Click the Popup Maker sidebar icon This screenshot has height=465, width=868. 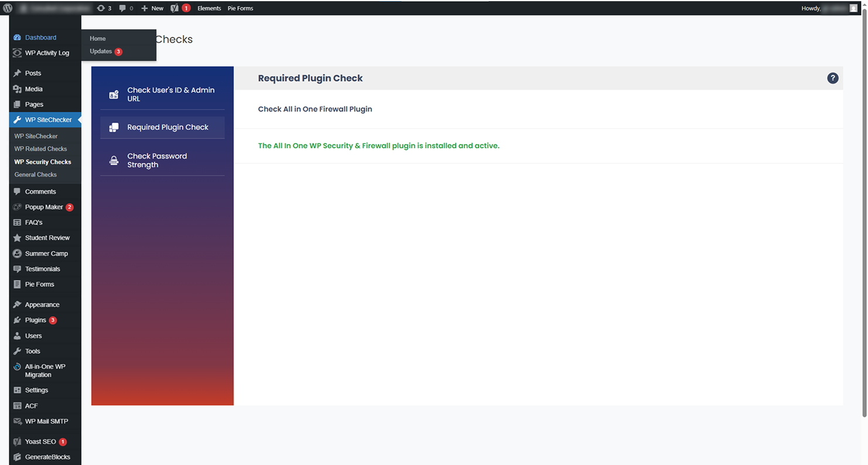pyautogui.click(x=17, y=207)
